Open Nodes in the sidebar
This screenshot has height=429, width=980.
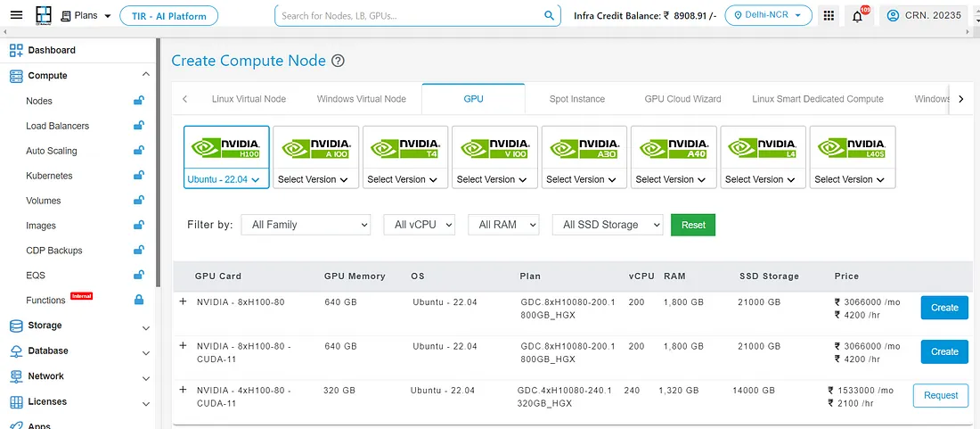click(x=39, y=101)
